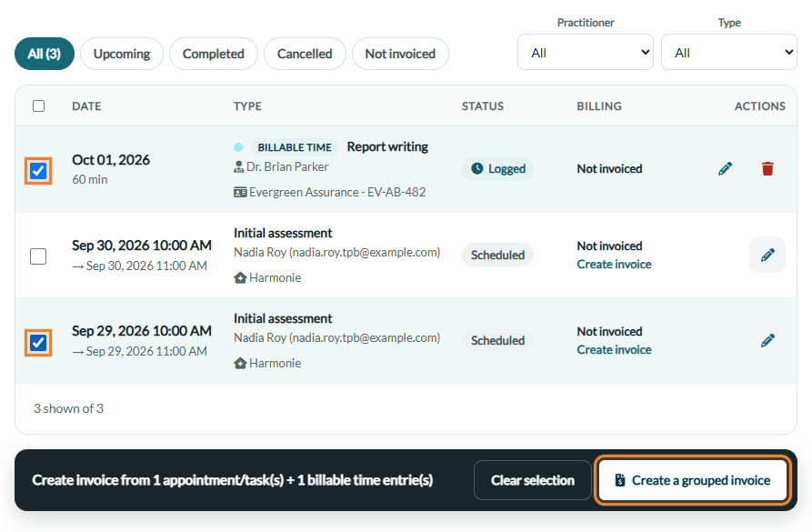The width and height of the screenshot is (812, 532).
Task: Click the Scheduled status in Sep 29 row
Action: coord(497,340)
